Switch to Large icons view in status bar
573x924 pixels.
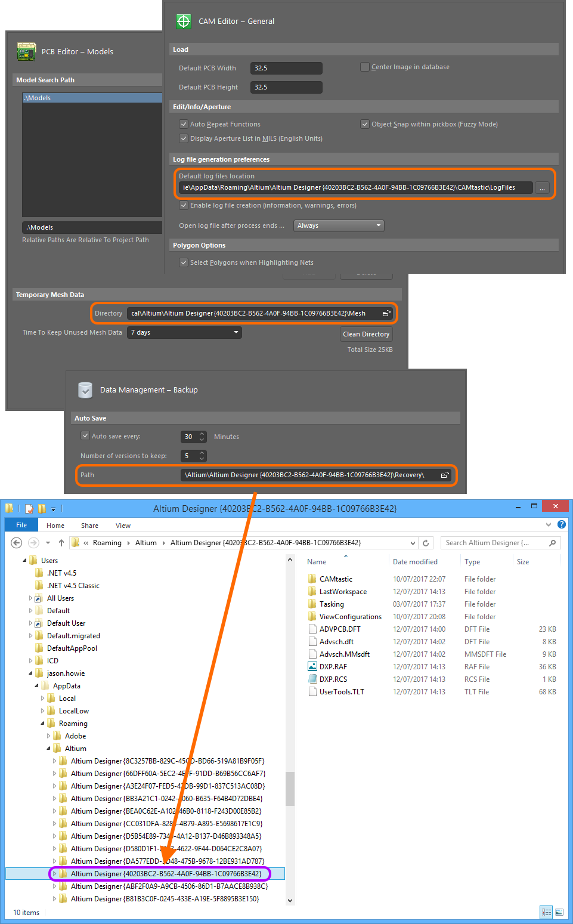pyautogui.click(x=559, y=912)
